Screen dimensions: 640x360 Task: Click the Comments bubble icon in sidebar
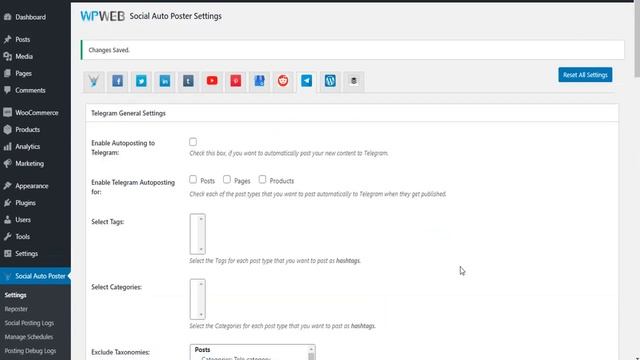coord(7,90)
